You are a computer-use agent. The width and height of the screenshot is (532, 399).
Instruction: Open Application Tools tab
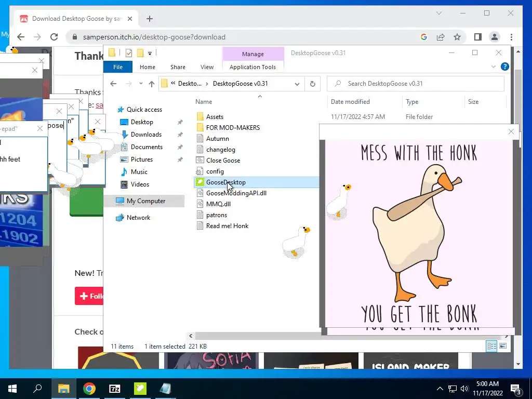[253, 67]
